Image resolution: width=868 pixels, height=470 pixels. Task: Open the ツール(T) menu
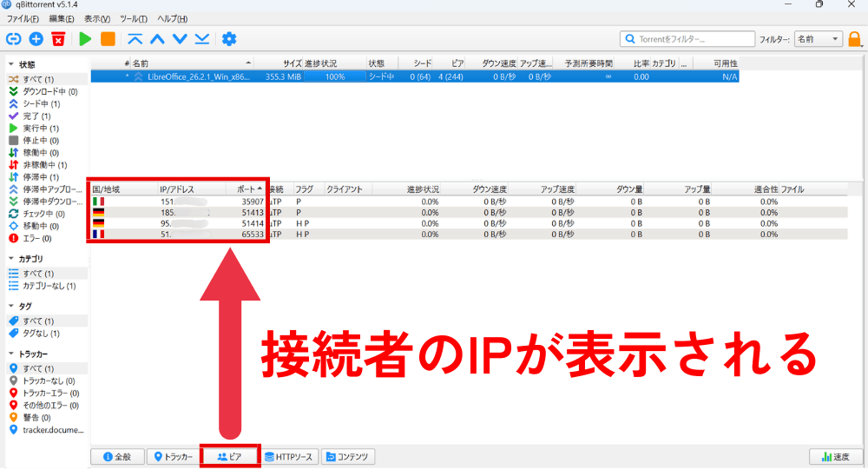(133, 18)
